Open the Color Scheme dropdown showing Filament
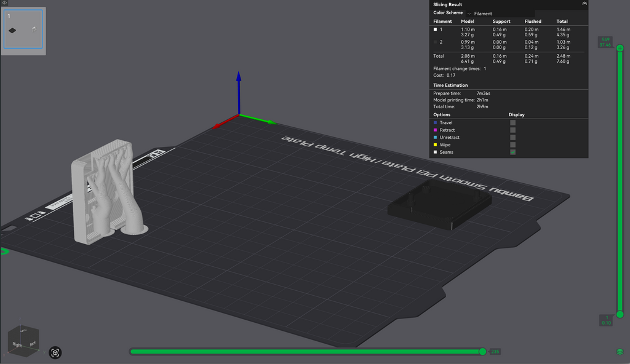The image size is (630, 364). [x=500, y=14]
